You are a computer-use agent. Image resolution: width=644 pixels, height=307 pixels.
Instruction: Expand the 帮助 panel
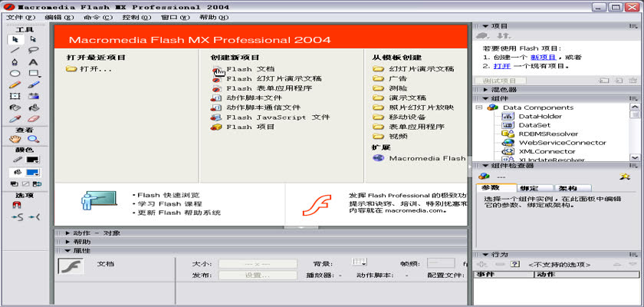point(67,242)
